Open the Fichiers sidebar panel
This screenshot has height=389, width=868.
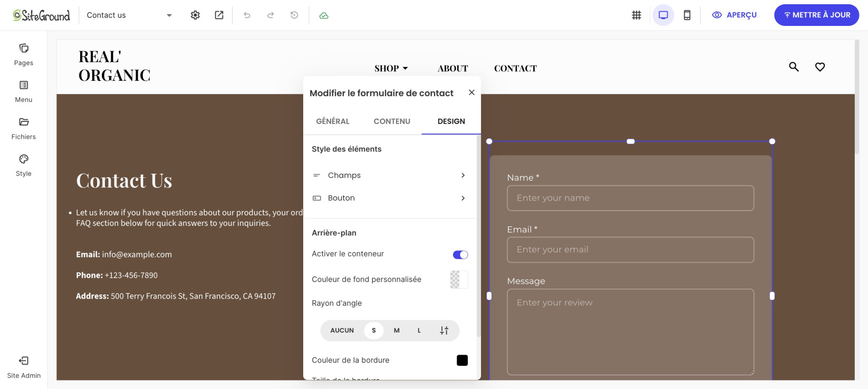pos(24,129)
